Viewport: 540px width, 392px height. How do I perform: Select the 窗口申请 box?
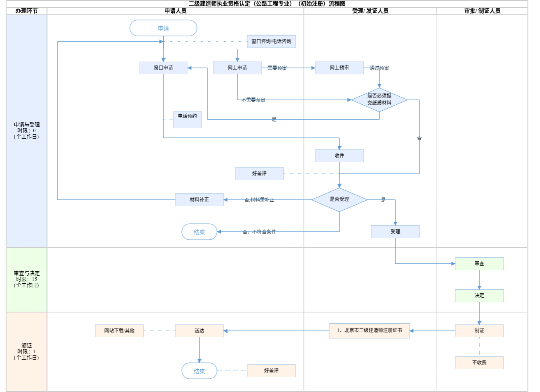pyautogui.click(x=163, y=68)
